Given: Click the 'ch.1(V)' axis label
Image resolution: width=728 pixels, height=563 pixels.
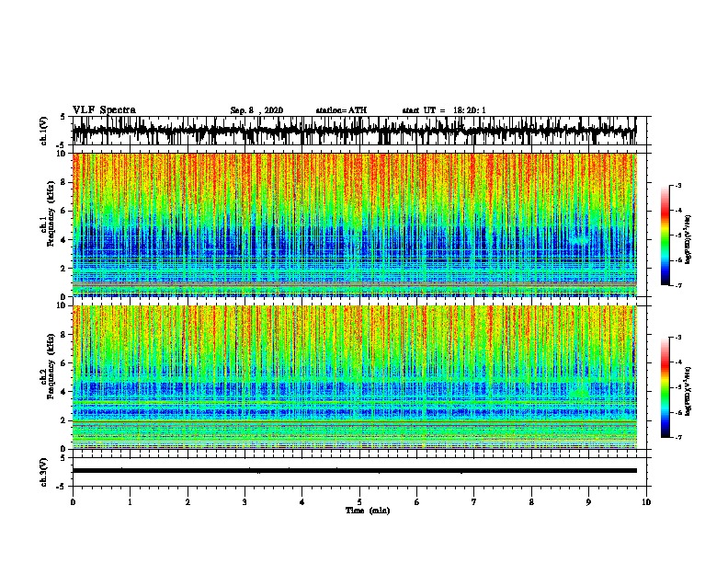Looking at the screenshot, I should [x=44, y=131].
